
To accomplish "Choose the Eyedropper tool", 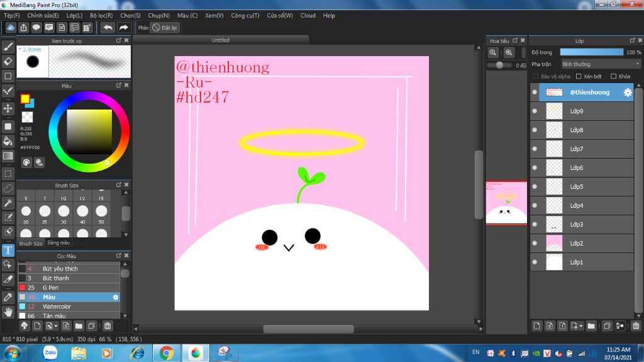I will pos(8,297).
